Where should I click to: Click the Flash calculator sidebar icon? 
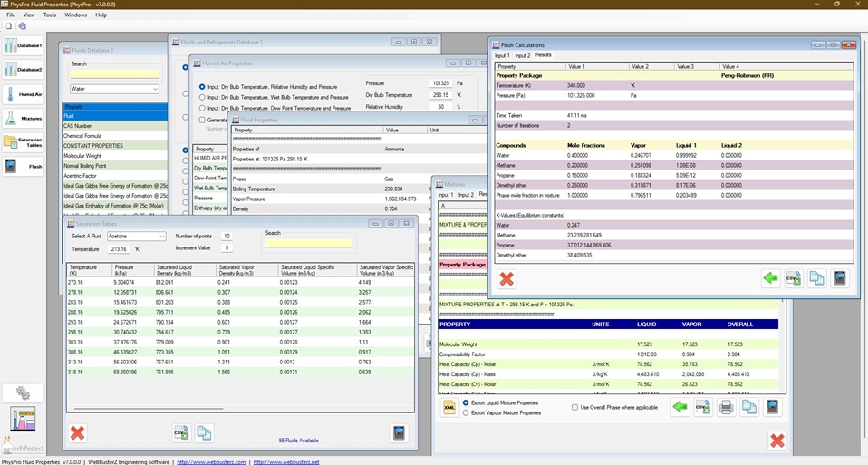tap(23, 166)
